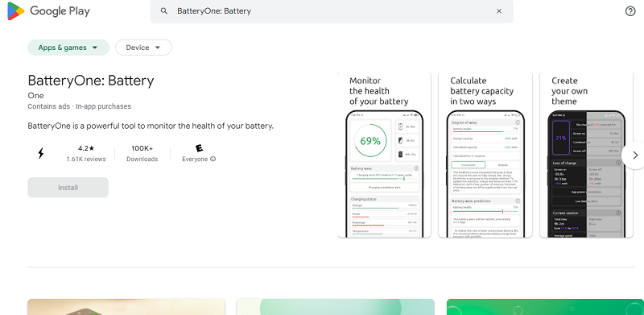Advance screenshots with the next arrow
Screen dimensions: 644x315
[x=635, y=155]
